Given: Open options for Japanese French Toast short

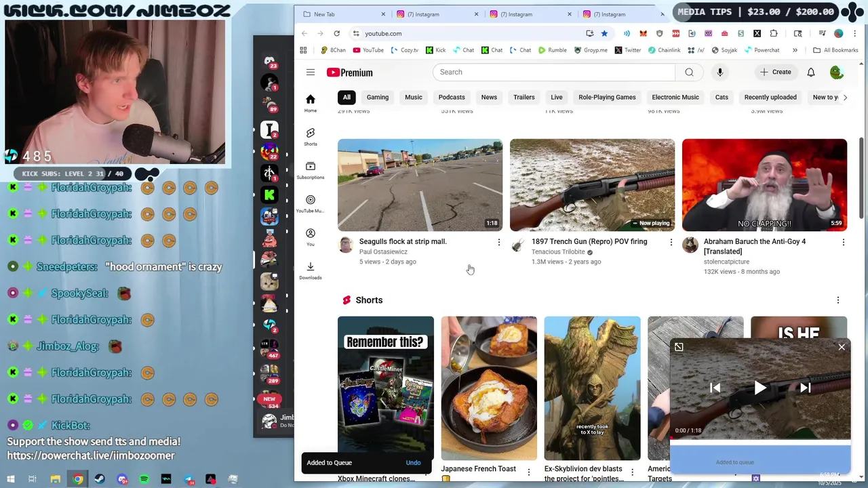Looking at the screenshot, I should pyautogui.click(x=529, y=472).
